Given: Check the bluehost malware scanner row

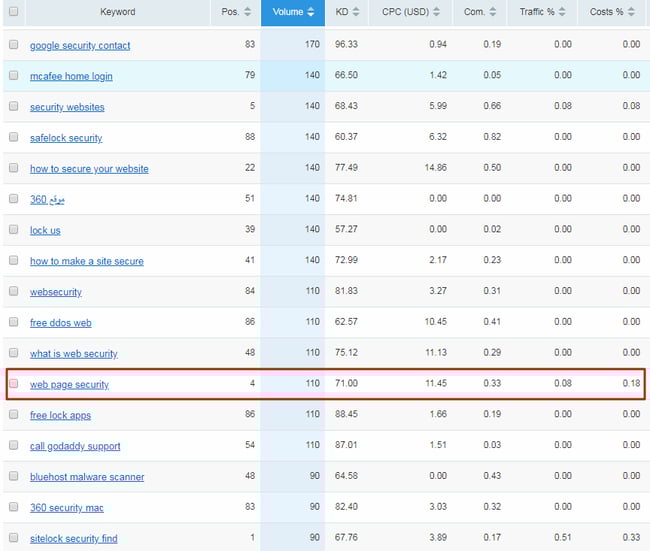Looking at the screenshot, I should 14,476.
